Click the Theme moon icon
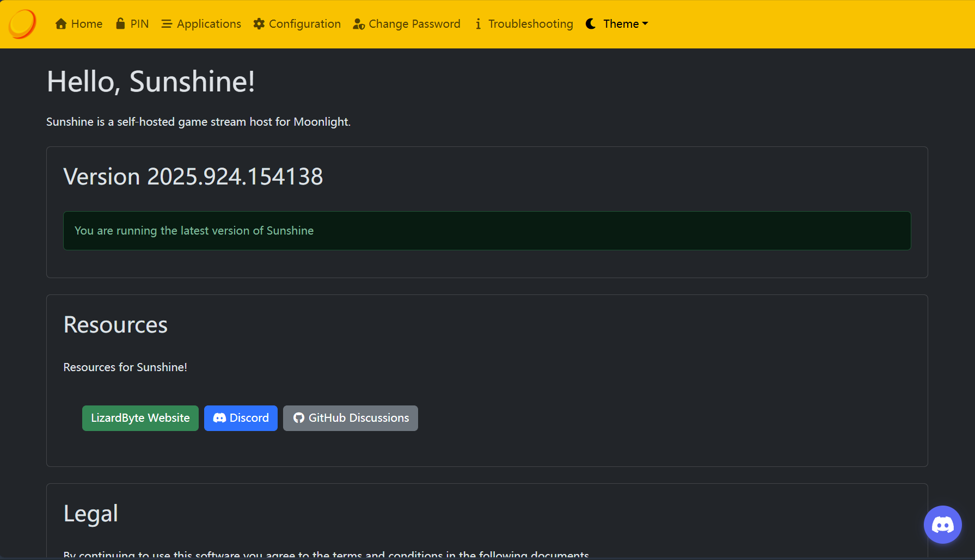The image size is (975, 560). [591, 24]
